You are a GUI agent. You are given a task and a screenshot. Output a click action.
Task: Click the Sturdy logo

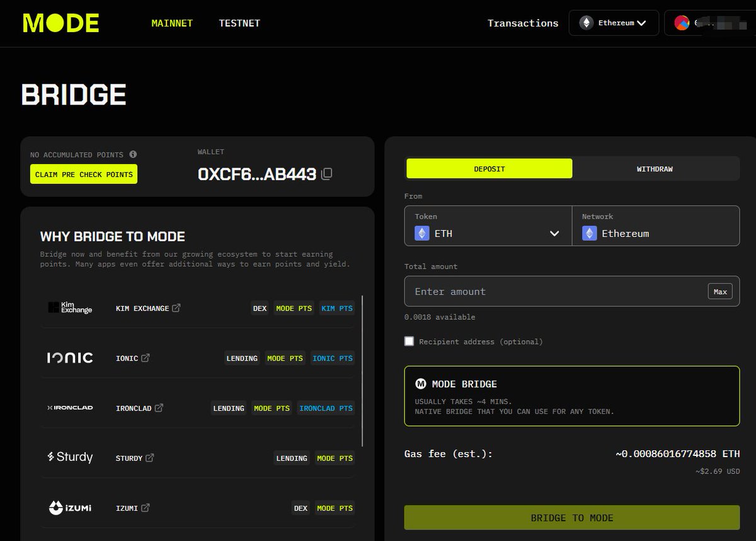tap(70, 457)
